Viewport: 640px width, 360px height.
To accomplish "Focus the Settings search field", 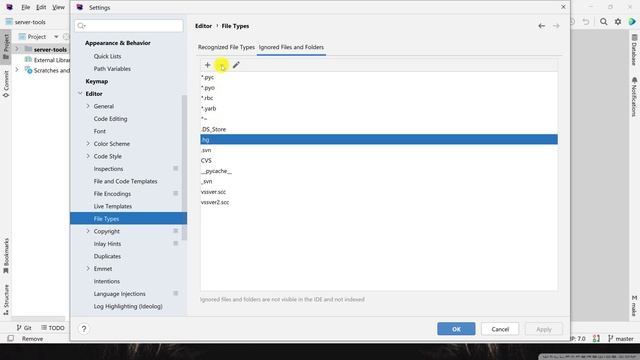I will tap(129, 26).
